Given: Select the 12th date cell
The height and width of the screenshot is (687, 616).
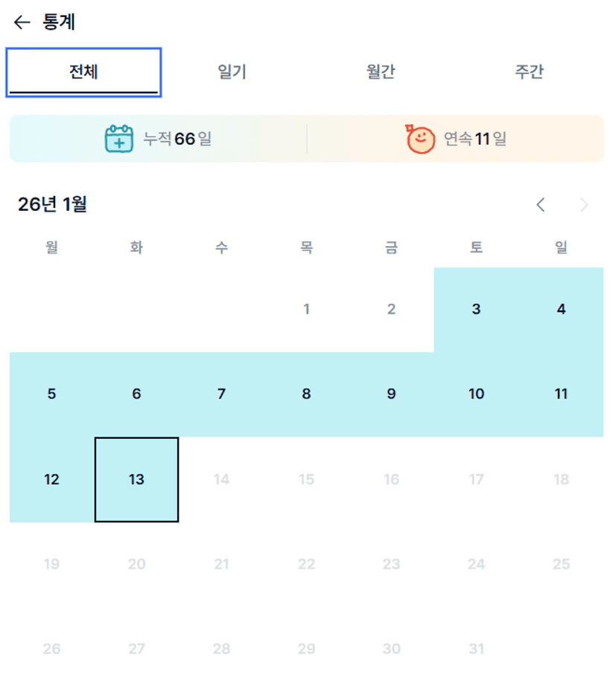Looking at the screenshot, I should pyautogui.click(x=51, y=480).
